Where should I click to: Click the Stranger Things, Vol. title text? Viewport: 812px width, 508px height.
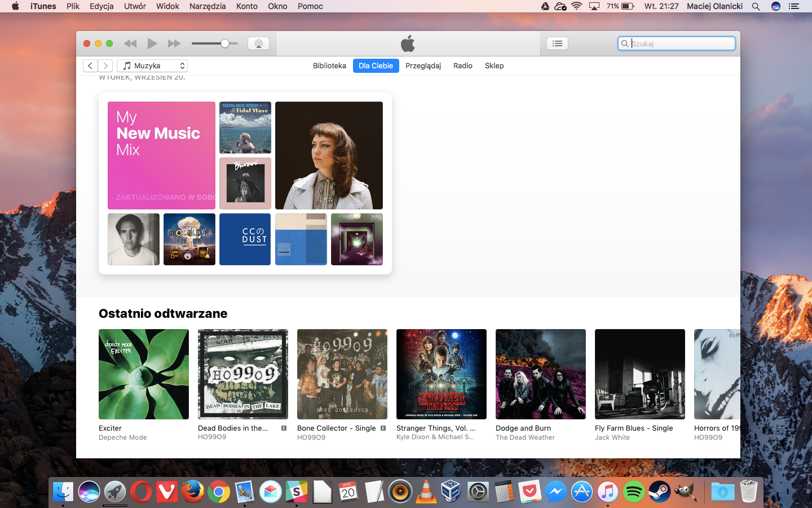click(436, 428)
